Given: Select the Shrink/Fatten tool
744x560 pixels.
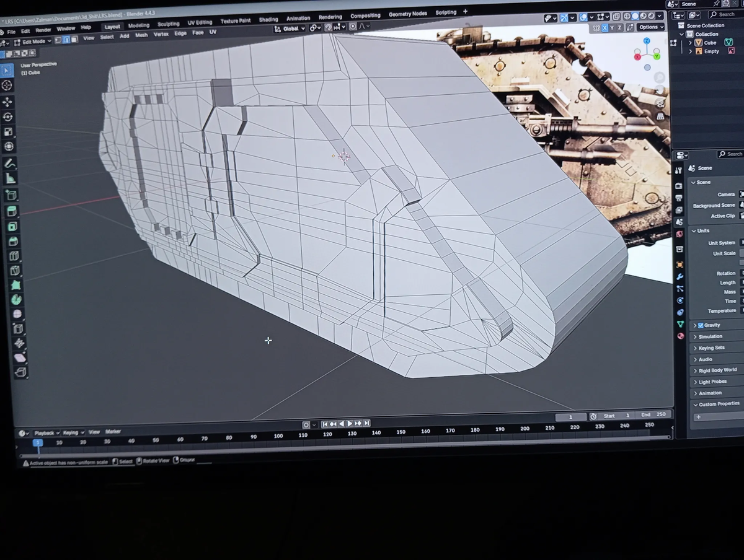Looking at the screenshot, I should click(x=19, y=343).
